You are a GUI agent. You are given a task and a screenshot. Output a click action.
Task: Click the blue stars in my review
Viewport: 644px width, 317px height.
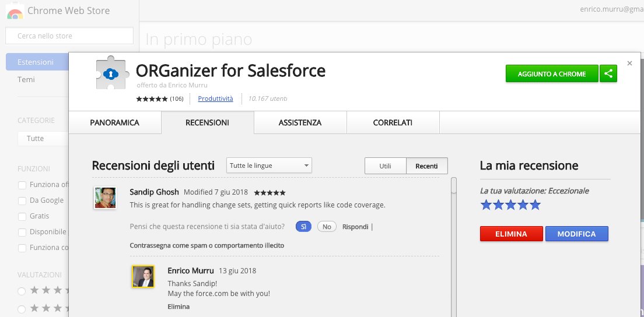click(x=510, y=205)
